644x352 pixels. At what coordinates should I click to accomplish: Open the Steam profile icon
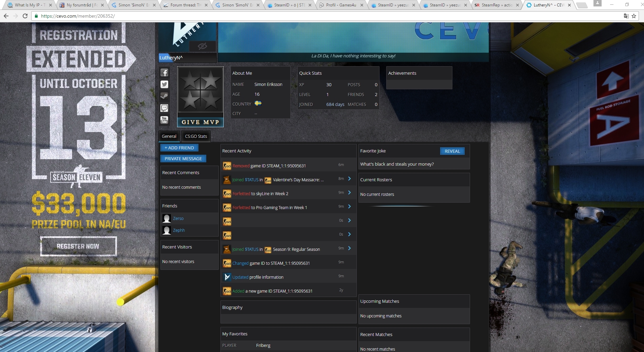point(164,96)
